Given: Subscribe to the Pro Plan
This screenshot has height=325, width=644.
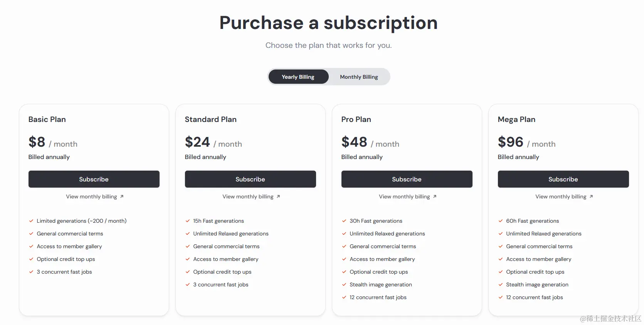Looking at the screenshot, I should point(407,179).
